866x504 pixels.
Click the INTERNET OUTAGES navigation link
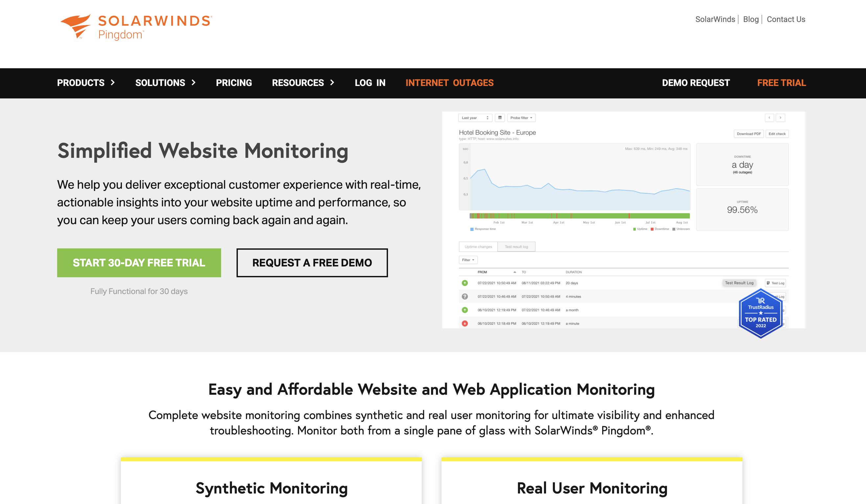click(x=450, y=83)
